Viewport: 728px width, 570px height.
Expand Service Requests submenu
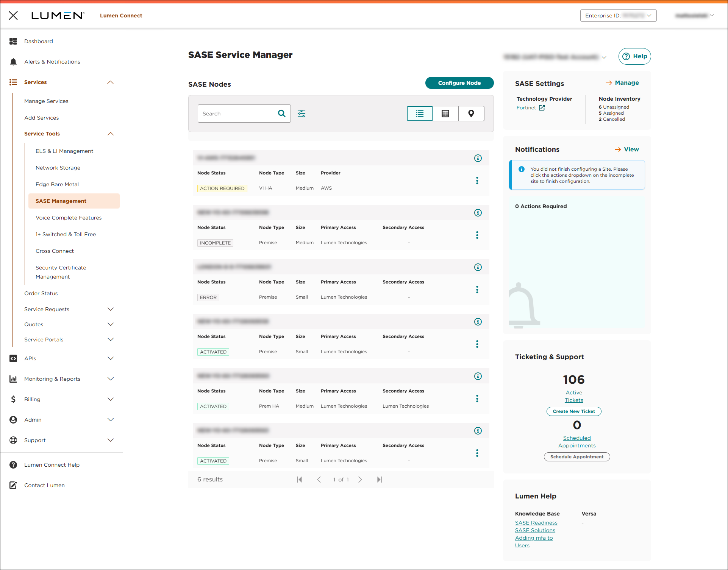click(111, 309)
